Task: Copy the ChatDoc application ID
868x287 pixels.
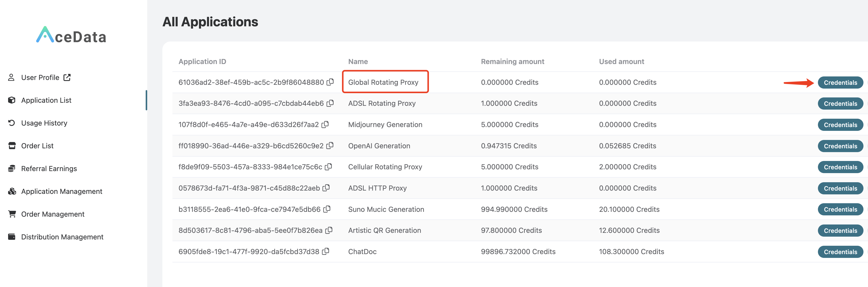Action: 325,251
